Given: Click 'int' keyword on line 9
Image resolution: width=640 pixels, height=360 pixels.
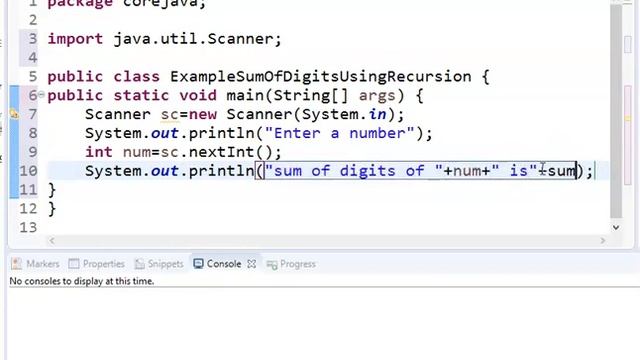Looking at the screenshot, I should (99, 152).
